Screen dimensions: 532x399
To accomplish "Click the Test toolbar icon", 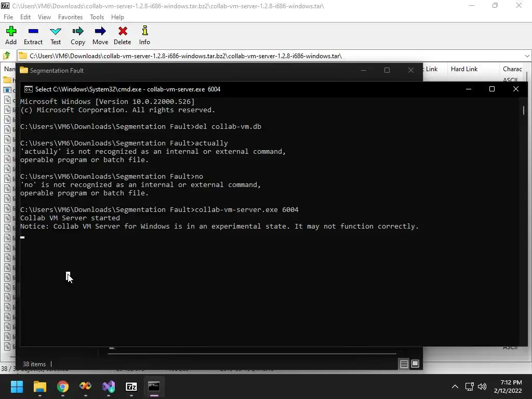I will [x=56, y=35].
